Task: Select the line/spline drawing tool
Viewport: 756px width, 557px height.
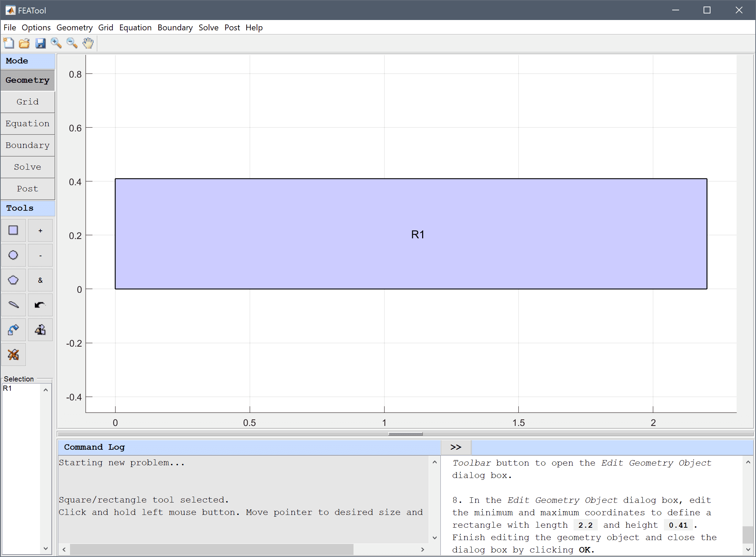Action: pos(13,305)
